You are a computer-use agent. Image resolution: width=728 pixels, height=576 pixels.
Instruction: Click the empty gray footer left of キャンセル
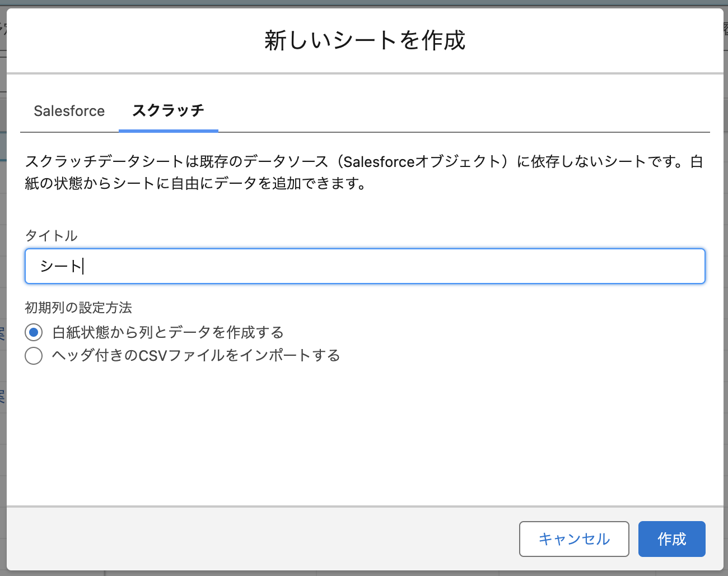(252, 539)
